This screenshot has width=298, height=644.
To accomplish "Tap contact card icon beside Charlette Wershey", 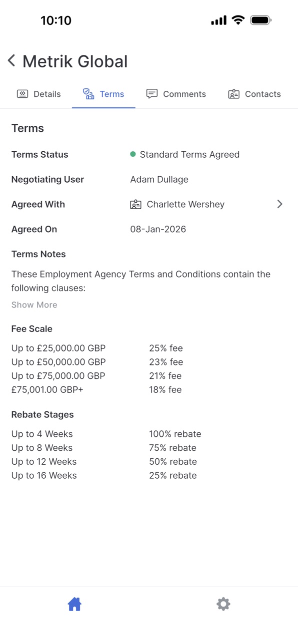I will point(135,205).
